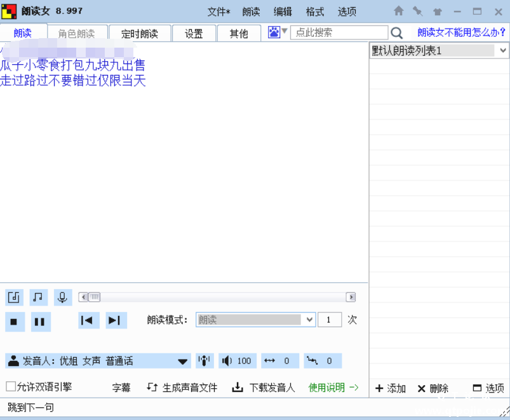Pause the reading playback
This screenshot has width=510, height=420.
coord(41,322)
